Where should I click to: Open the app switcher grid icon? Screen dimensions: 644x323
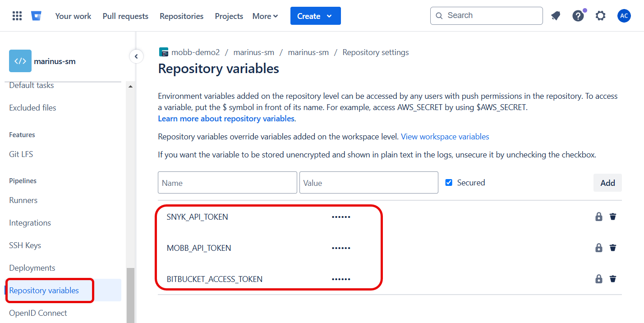17,16
